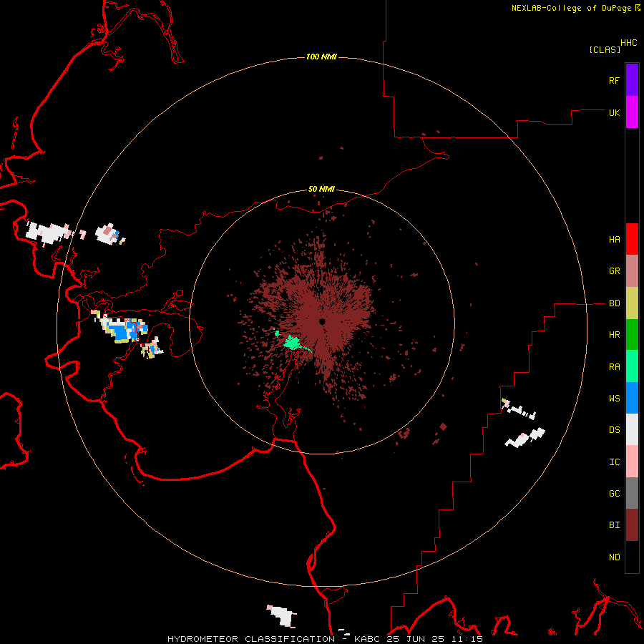Select the BD yellow legend swatch
The width and height of the screenshot is (644, 644).
pyautogui.click(x=632, y=303)
